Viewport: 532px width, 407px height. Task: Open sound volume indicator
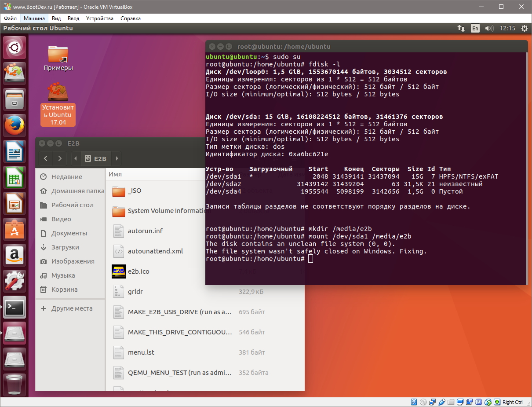(489, 28)
